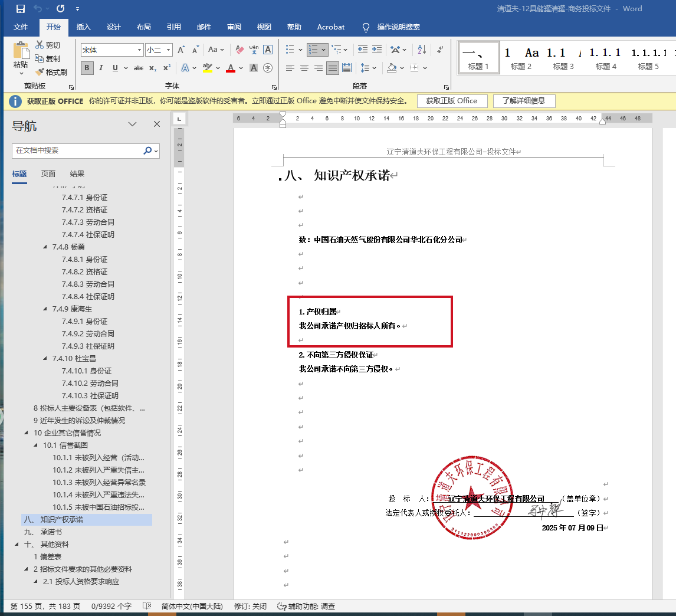Click the 获取正版 Office button

click(452, 101)
